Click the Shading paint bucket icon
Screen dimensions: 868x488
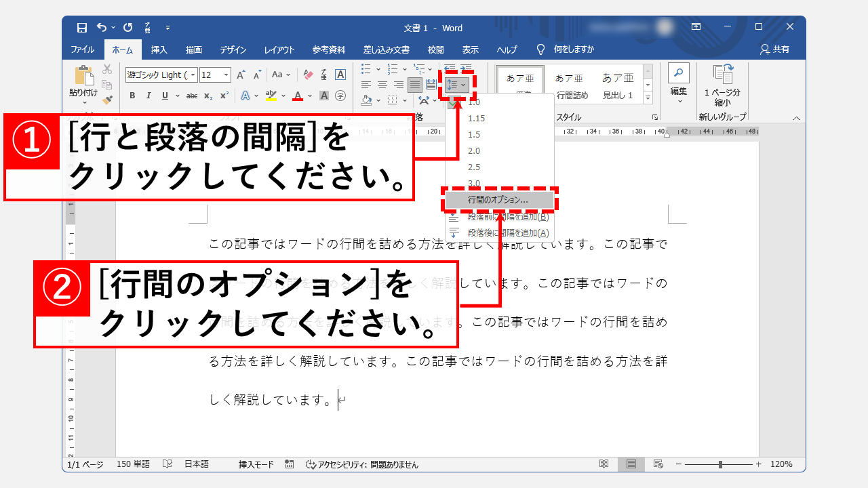pyautogui.click(x=366, y=100)
